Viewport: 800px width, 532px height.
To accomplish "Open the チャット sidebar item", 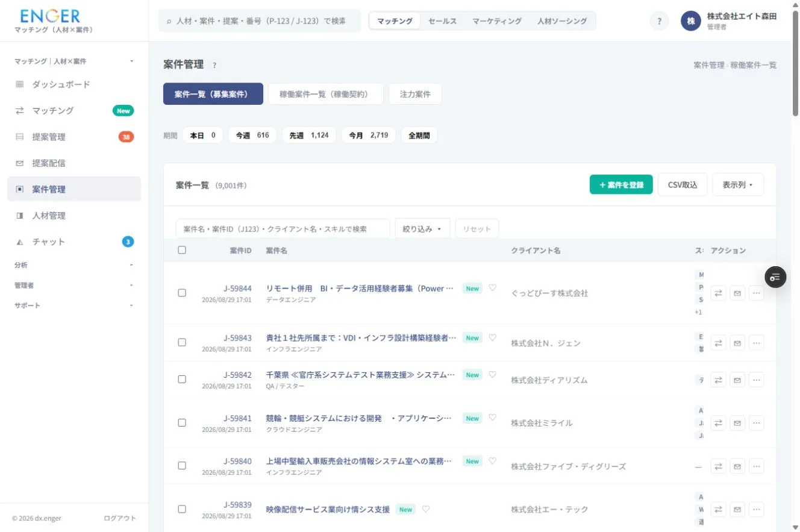I will pos(74,242).
